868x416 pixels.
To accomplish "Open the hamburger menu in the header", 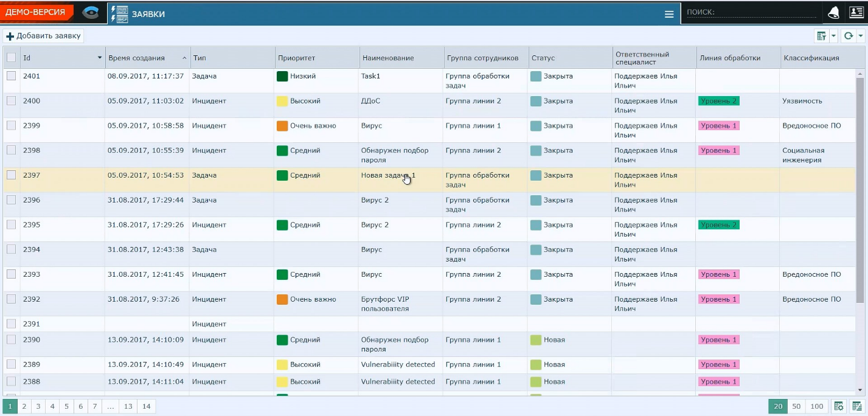I will pos(669,14).
